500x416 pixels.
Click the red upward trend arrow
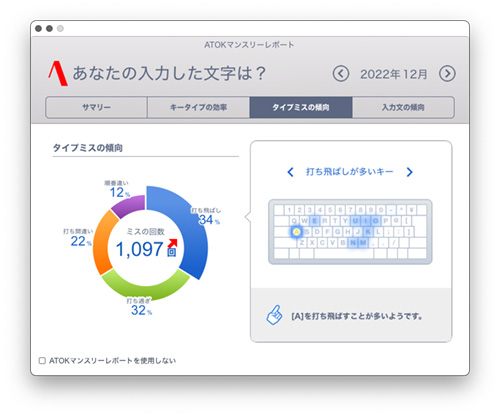(x=172, y=243)
